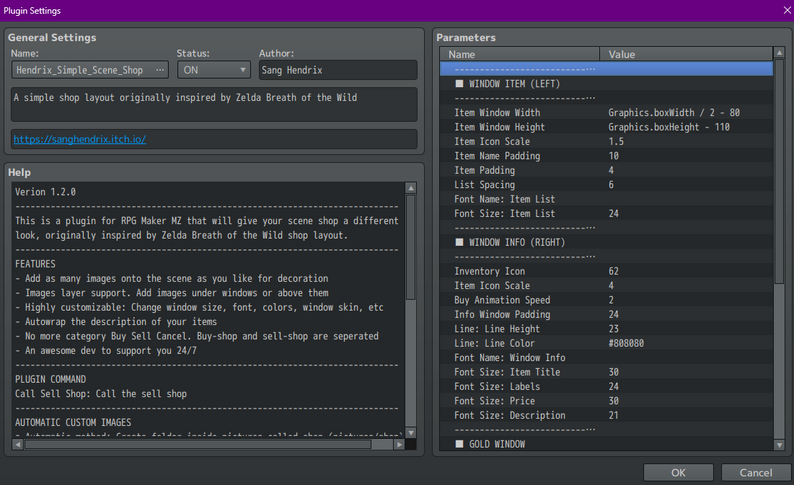Select Font Size: Item List row
Screen dimensions: 794x485
pos(606,214)
